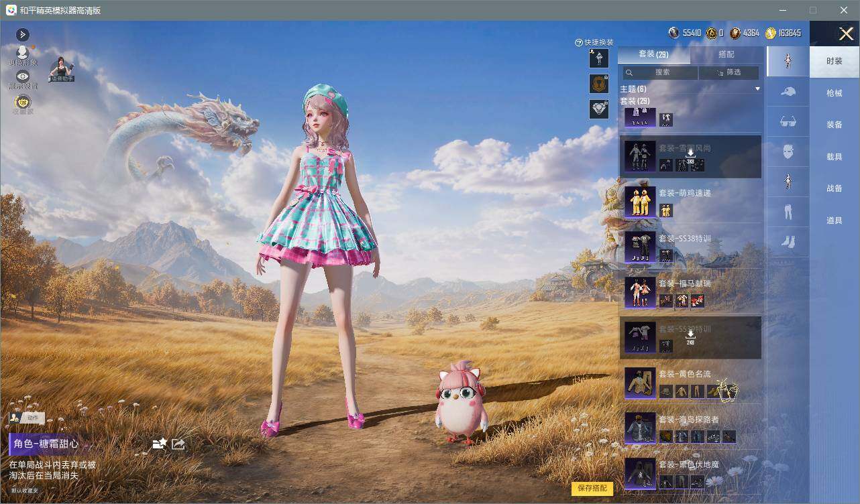
Task: Select the locked diamond quick-change slot
Action: coord(599,109)
